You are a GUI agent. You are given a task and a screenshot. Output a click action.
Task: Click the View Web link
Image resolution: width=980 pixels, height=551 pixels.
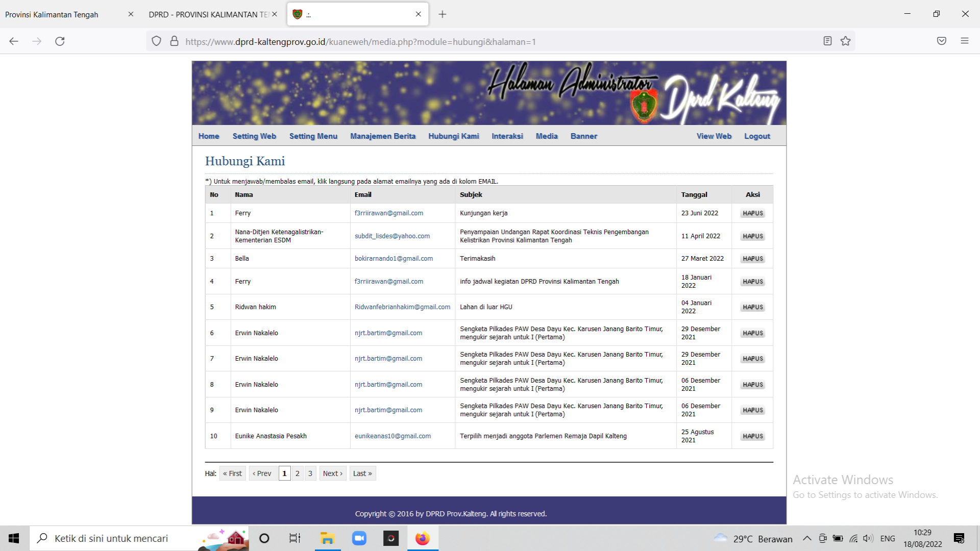(714, 136)
